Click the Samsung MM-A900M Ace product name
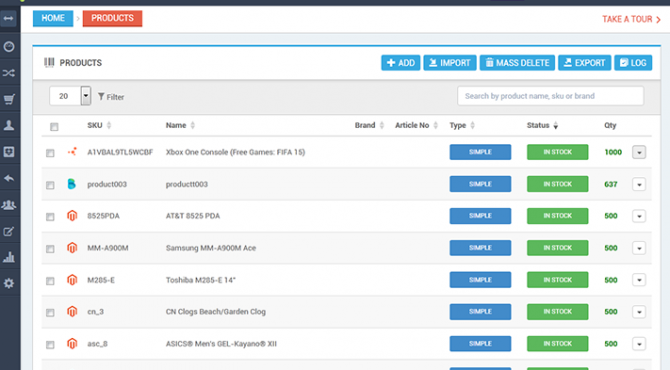Viewport: 670px width, 370px height. click(211, 248)
